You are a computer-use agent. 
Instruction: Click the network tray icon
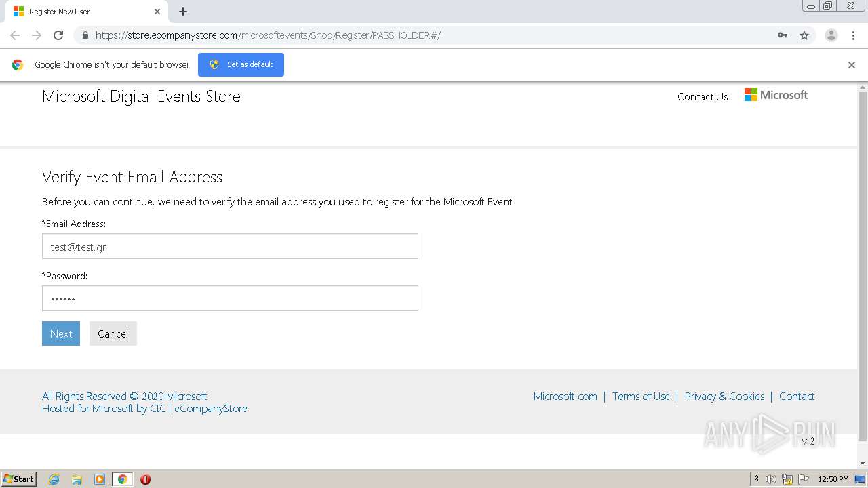coord(787,479)
